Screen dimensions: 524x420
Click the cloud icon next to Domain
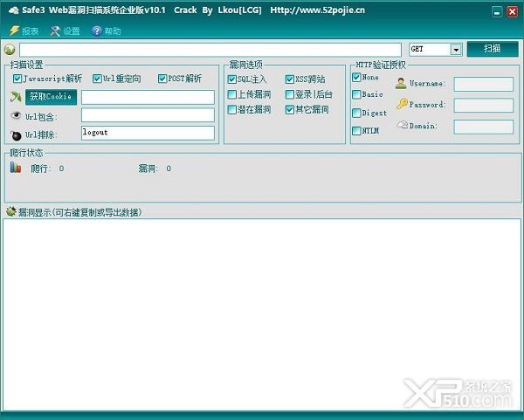pos(402,125)
